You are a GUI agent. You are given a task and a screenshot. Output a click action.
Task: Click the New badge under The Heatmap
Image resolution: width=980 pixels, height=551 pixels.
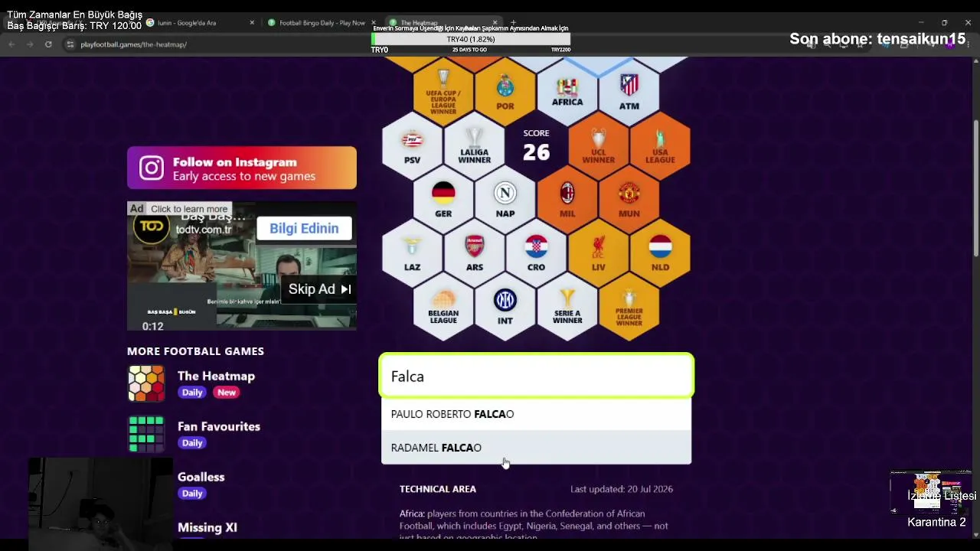[x=226, y=393]
